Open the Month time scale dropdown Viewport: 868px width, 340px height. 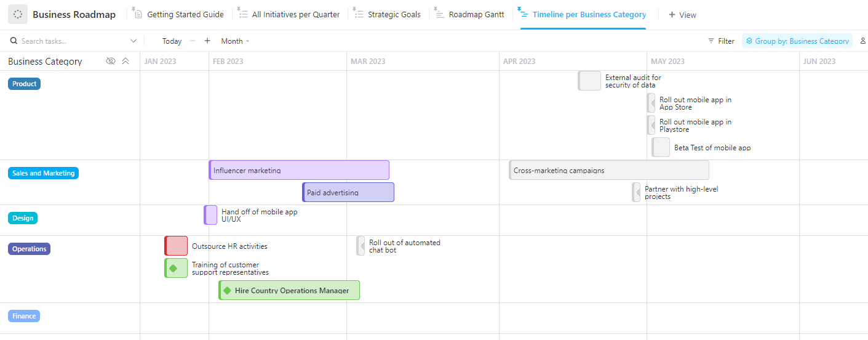235,41
